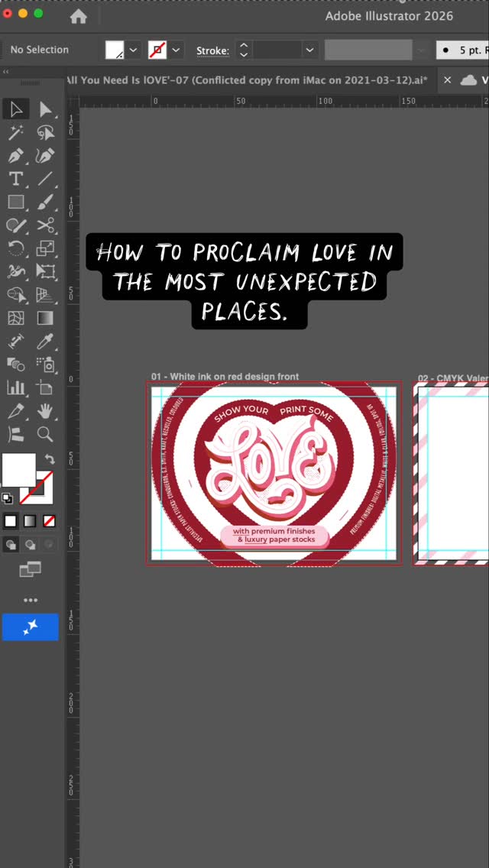Expand the stroke weight dropdown
Screen dimensions: 489x868
(309, 50)
